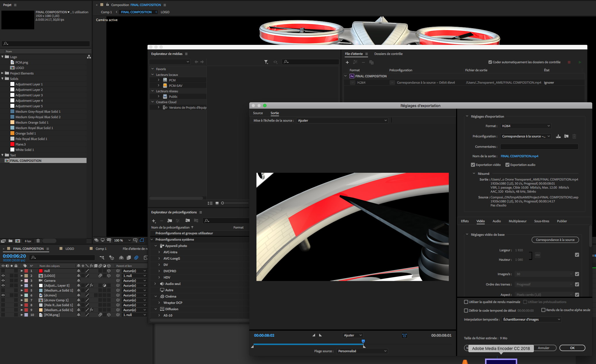Viewport: 596px width, 364px height.
Task: Click the import preset icon in export settings
Action: 566,136
